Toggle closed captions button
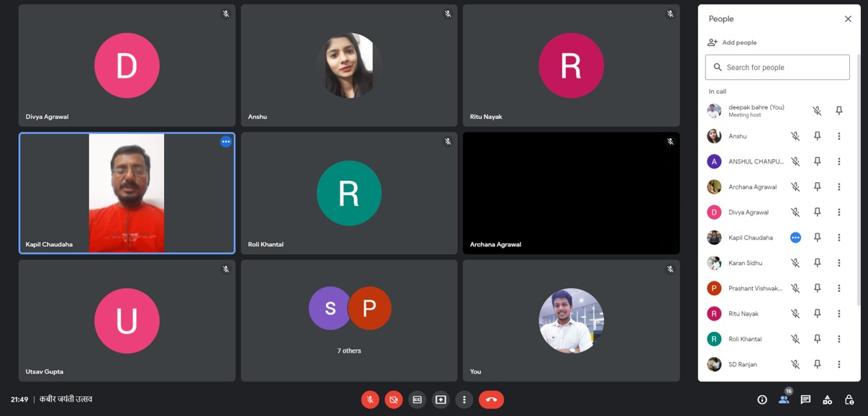 pos(417,399)
